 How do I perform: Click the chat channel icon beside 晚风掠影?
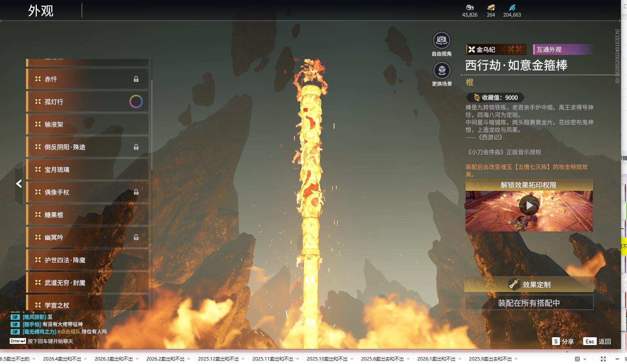pyautogui.click(x=15, y=317)
